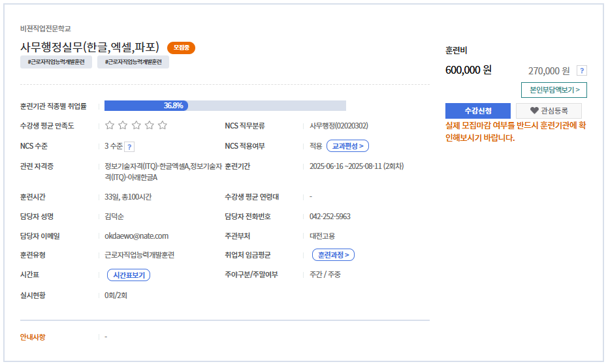608x364 pixels.
Task: Click the second #근로자직업능력개발훈련 tag
Action: point(133,62)
